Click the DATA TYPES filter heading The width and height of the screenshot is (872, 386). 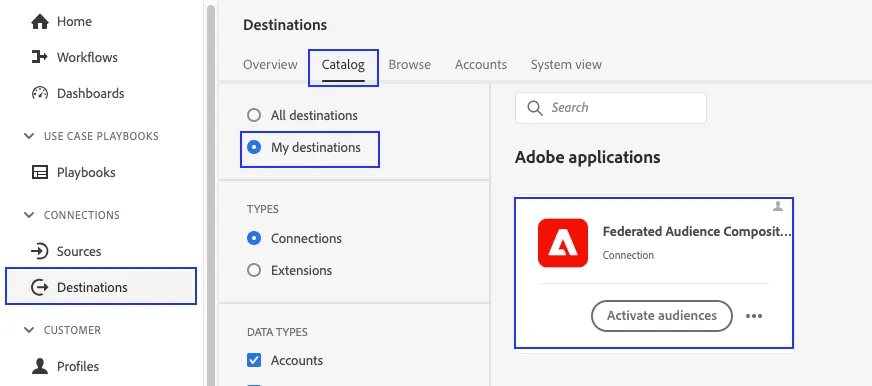pyautogui.click(x=277, y=332)
